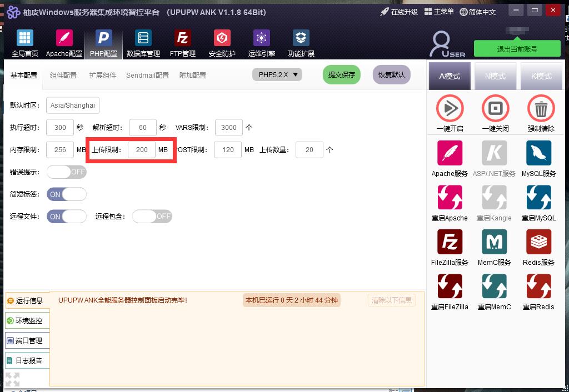569x392 pixels.
Task: Open 日志报告 side tab
Action: point(27,360)
